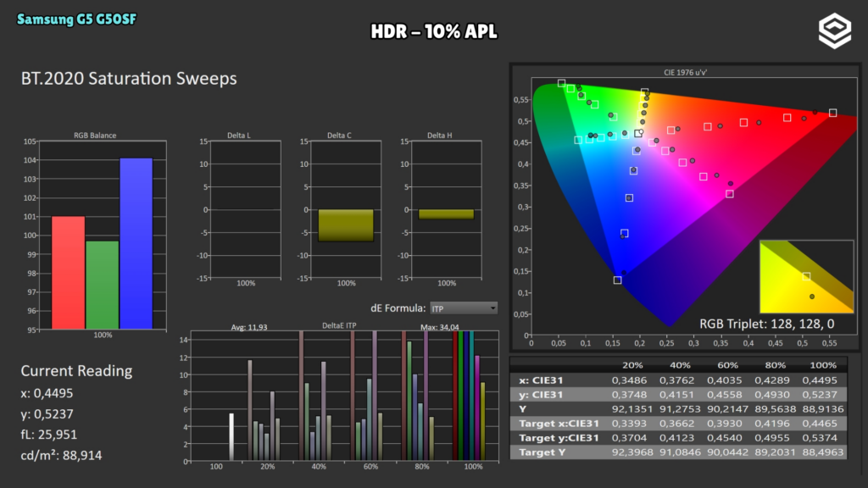Open the dE Formula dropdown showing ITP

click(464, 308)
